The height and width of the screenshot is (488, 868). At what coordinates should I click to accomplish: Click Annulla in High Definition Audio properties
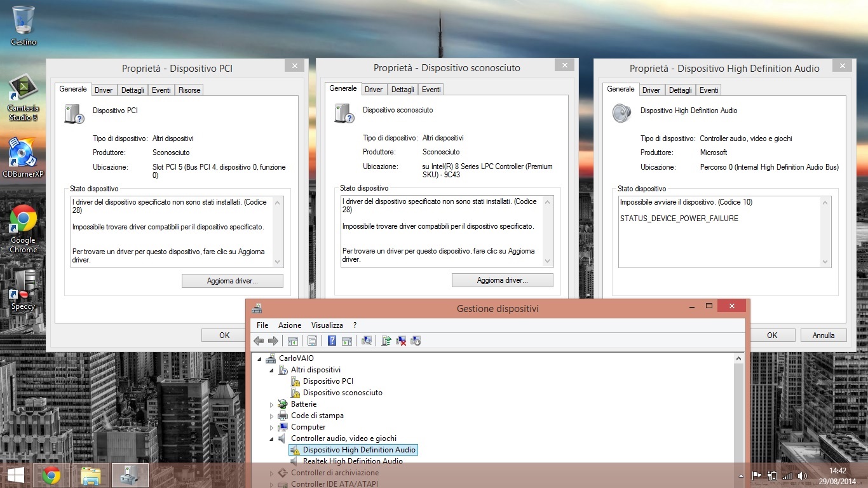[x=824, y=335]
